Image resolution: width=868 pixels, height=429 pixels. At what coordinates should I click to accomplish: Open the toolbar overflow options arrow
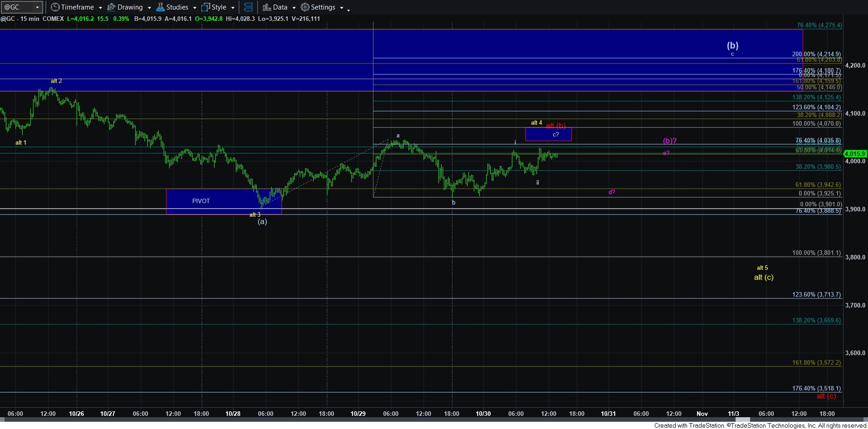tap(348, 10)
